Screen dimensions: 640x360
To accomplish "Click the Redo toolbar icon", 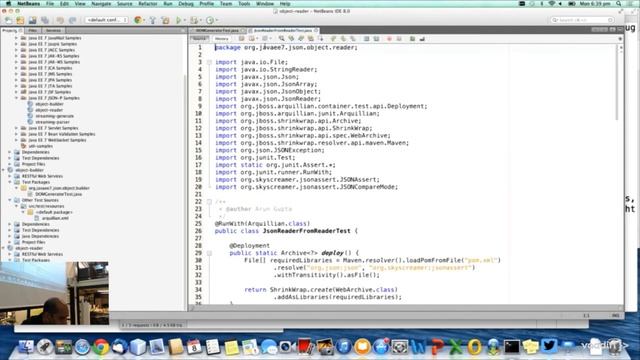I will coord(72,20).
